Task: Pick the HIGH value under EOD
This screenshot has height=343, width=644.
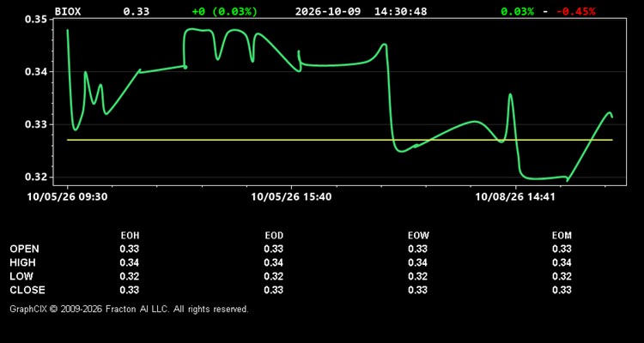Action: click(x=274, y=262)
